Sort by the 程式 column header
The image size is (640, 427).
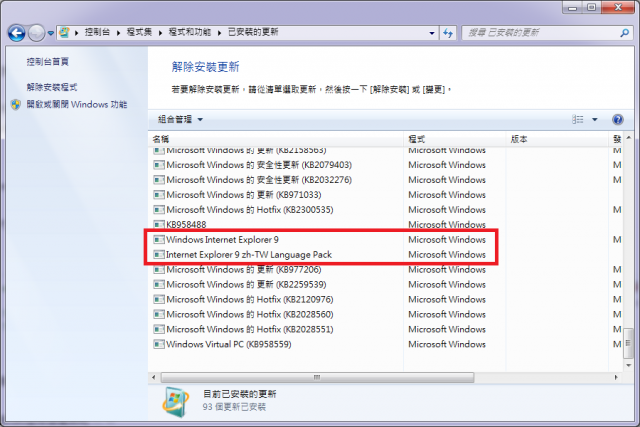click(x=455, y=139)
